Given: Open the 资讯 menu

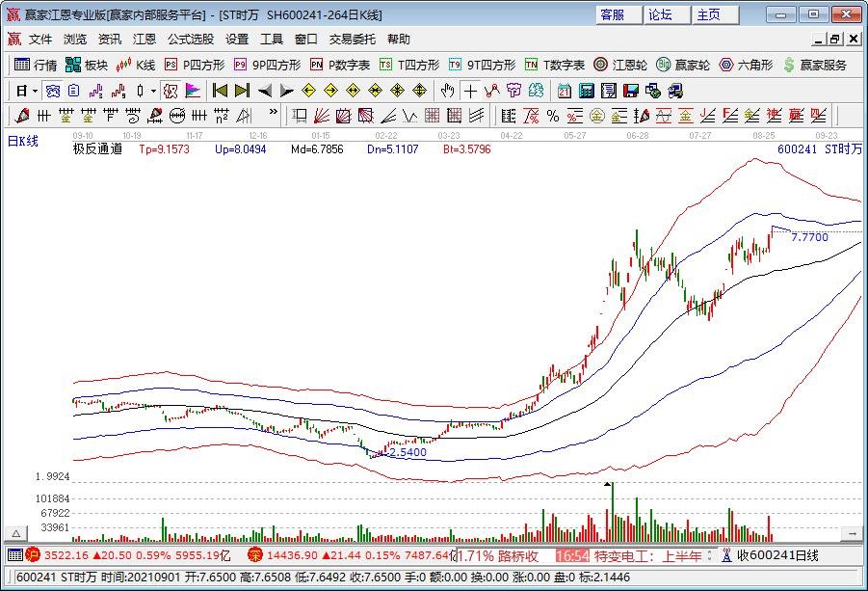Looking at the screenshot, I should coord(110,39).
